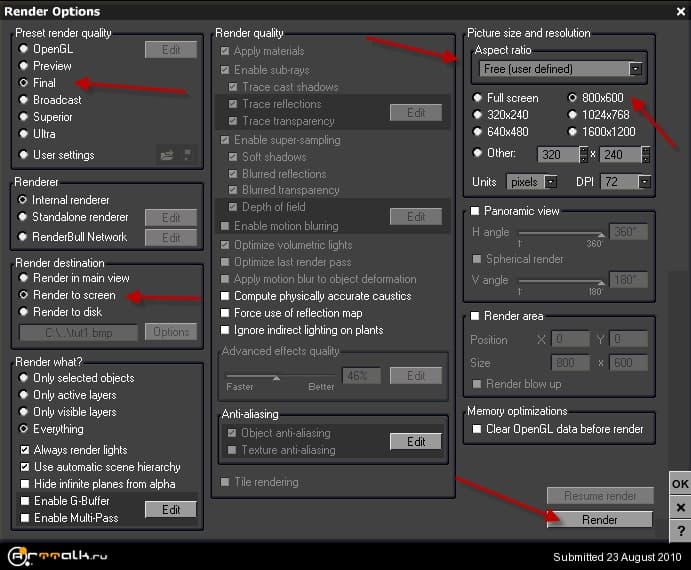
Task: Click the save user settings icon
Action: click(x=187, y=155)
